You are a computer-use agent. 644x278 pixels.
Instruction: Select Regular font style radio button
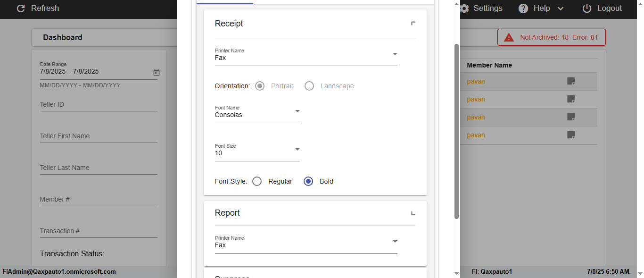click(x=257, y=181)
